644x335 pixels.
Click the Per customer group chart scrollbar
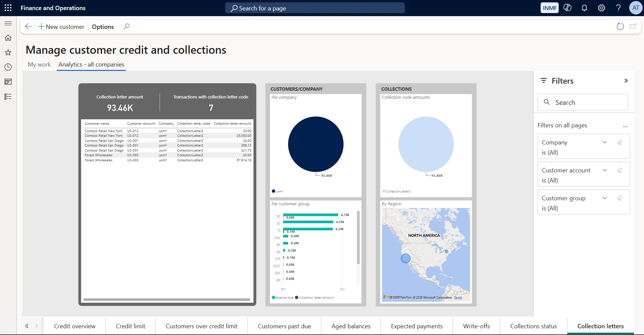tap(358, 238)
